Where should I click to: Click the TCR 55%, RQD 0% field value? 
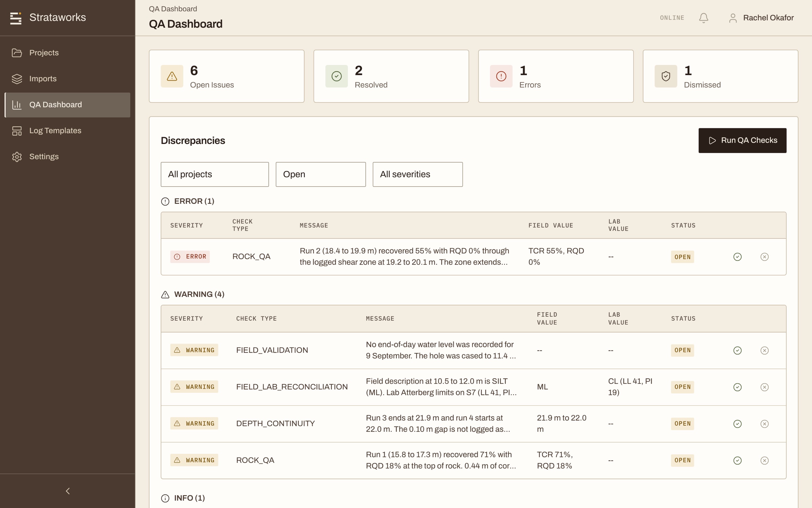click(x=556, y=257)
